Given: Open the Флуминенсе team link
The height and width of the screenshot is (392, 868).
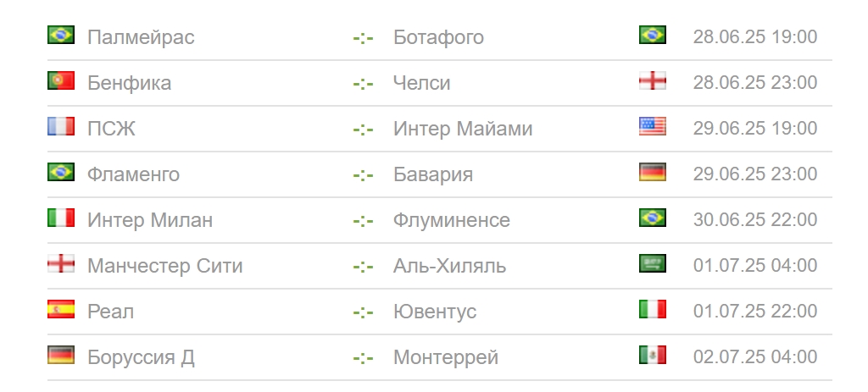Looking at the screenshot, I should point(452,220).
